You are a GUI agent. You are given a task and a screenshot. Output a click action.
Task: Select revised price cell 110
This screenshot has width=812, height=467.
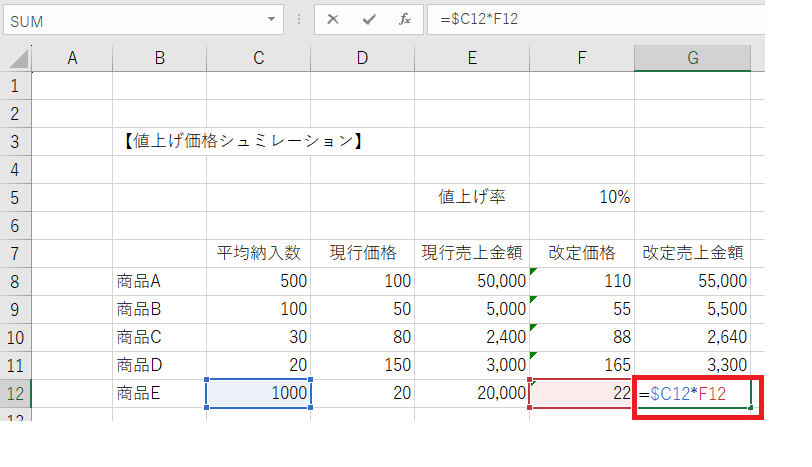[582, 281]
